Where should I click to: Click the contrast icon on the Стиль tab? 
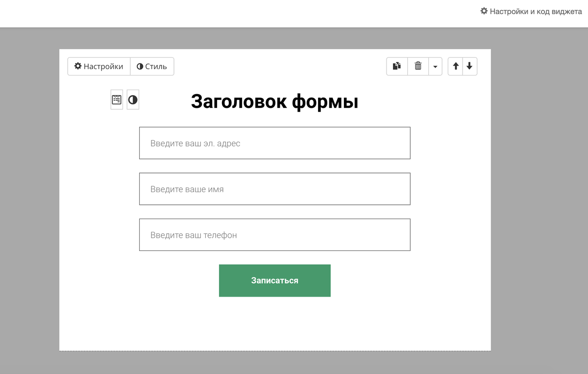click(140, 66)
